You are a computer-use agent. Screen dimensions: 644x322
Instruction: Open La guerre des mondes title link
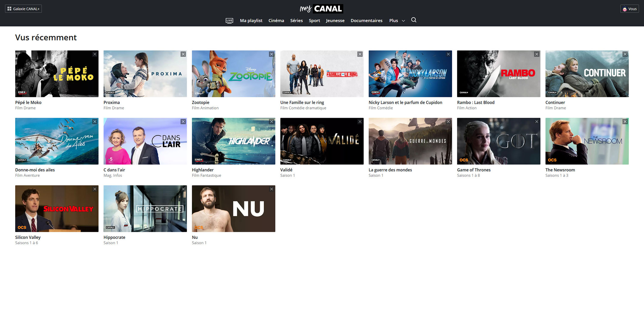click(390, 170)
